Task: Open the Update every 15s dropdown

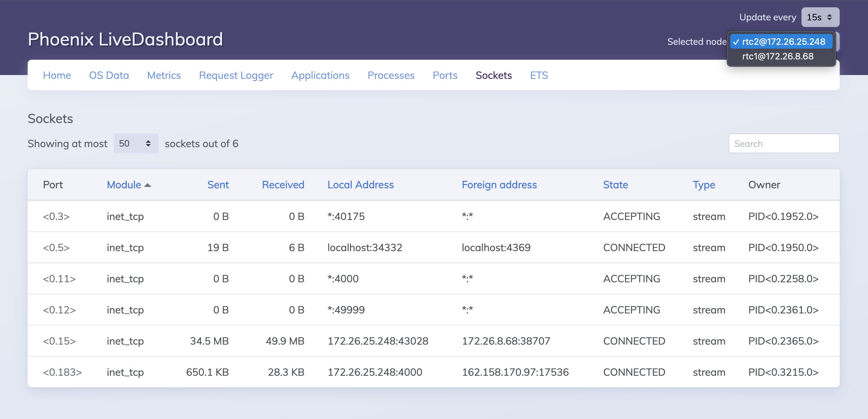Action: pos(820,17)
